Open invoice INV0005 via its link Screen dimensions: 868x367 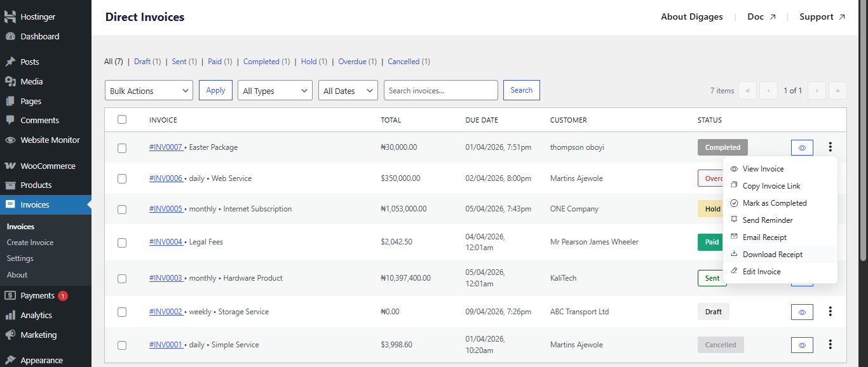click(x=166, y=208)
